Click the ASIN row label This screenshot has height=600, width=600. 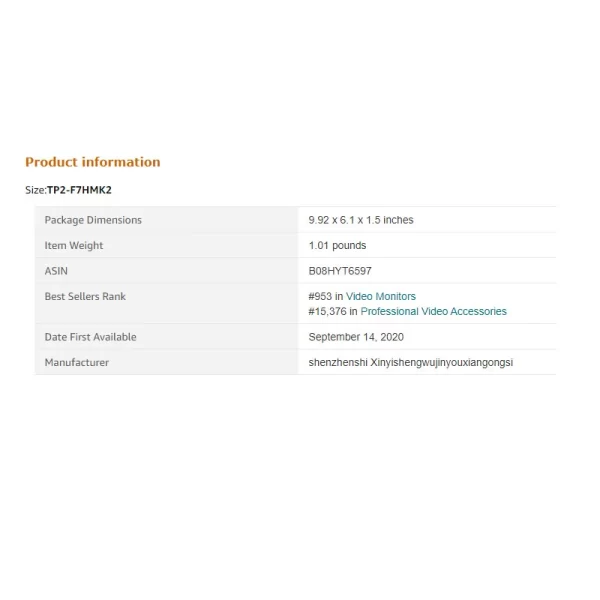56,271
